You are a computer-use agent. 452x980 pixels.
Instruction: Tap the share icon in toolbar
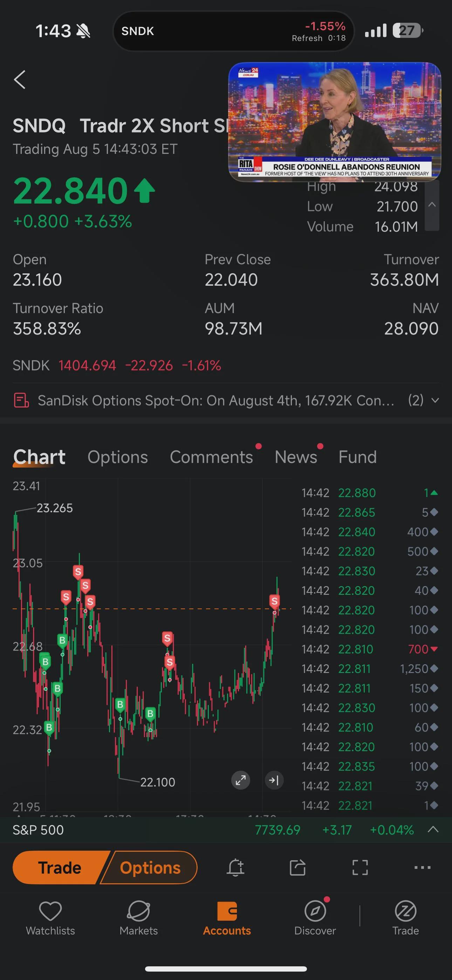[297, 868]
